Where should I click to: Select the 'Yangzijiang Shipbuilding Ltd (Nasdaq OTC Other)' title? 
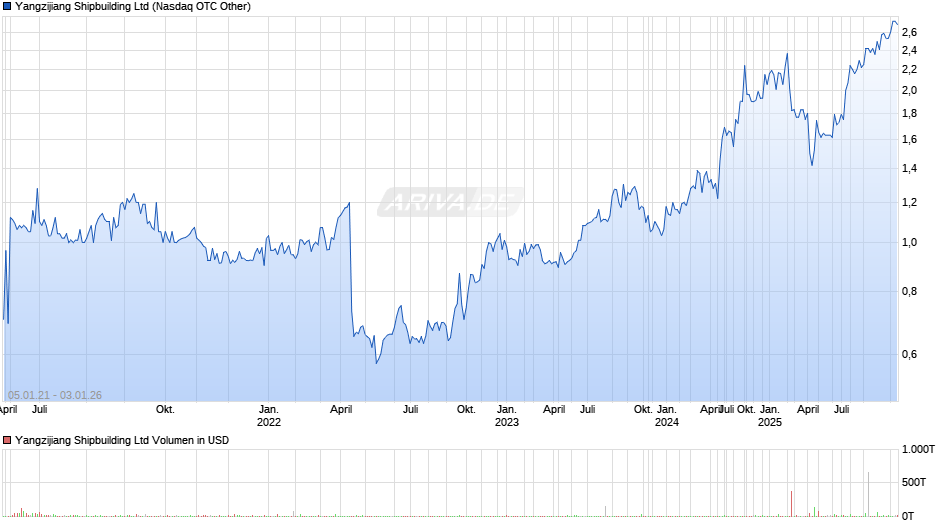click(x=133, y=7)
